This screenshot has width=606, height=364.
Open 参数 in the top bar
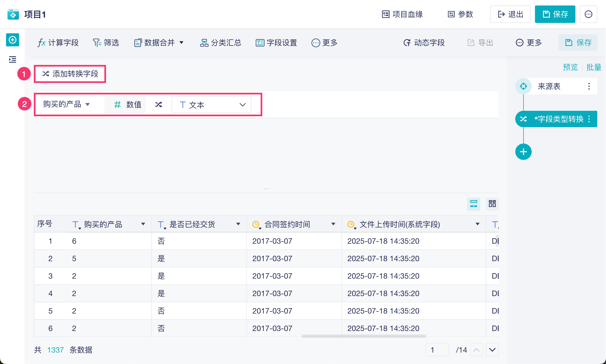pyautogui.click(x=460, y=14)
